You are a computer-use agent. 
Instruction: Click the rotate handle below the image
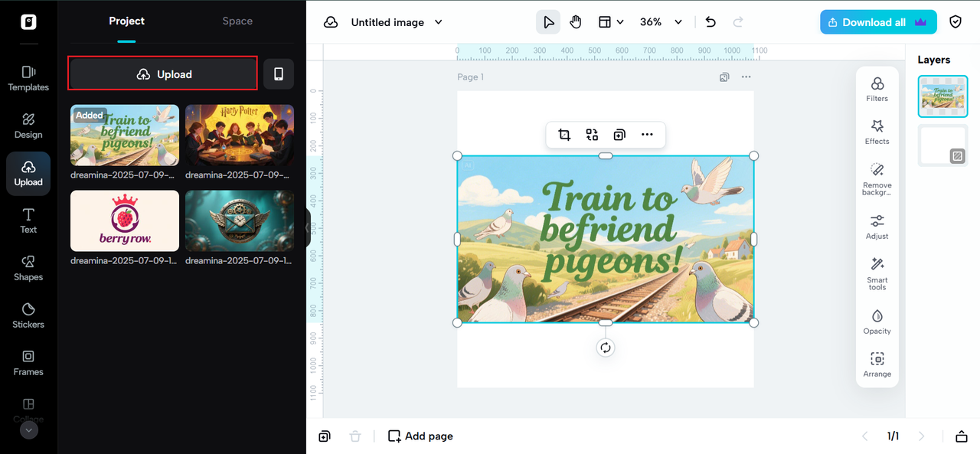tap(606, 348)
